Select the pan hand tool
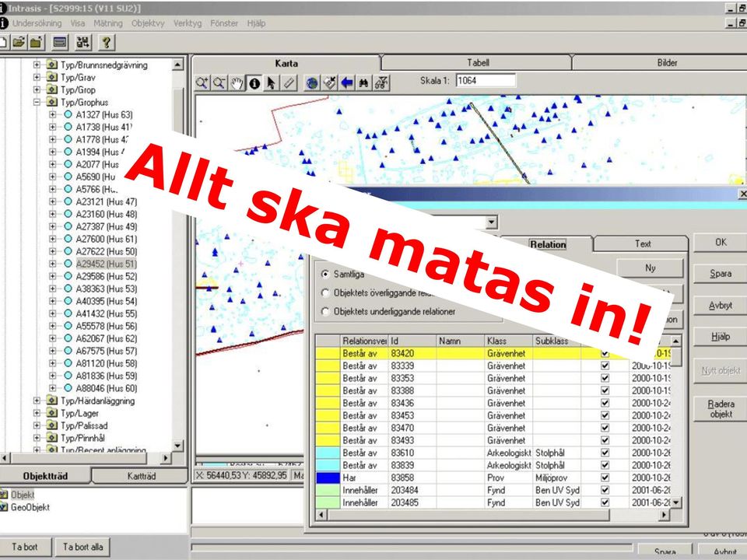747x560 pixels. click(237, 83)
